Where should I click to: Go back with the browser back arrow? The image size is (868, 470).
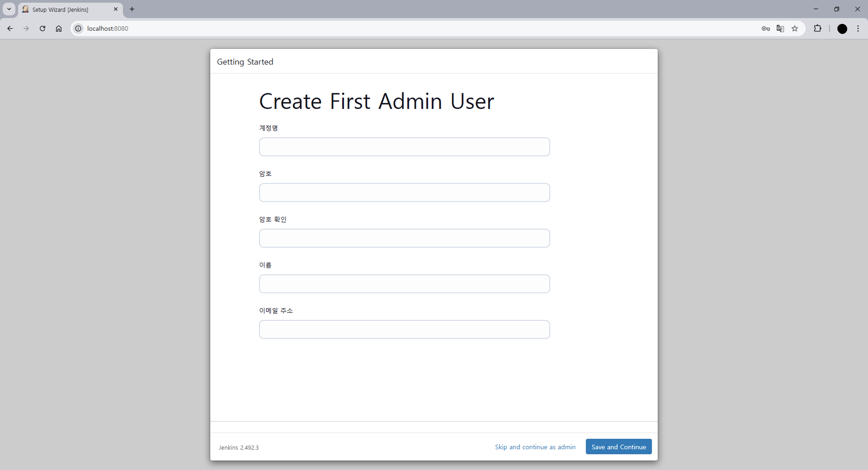10,29
